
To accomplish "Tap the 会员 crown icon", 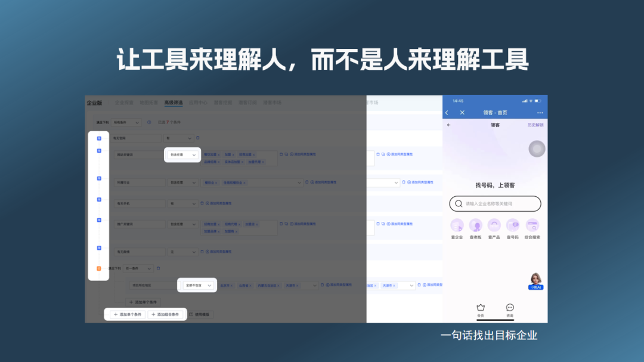I will [x=481, y=308].
